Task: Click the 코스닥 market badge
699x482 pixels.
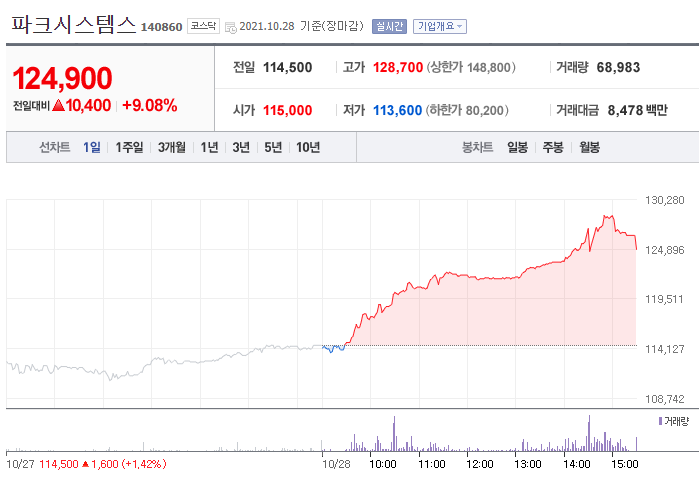Action: coord(203,26)
